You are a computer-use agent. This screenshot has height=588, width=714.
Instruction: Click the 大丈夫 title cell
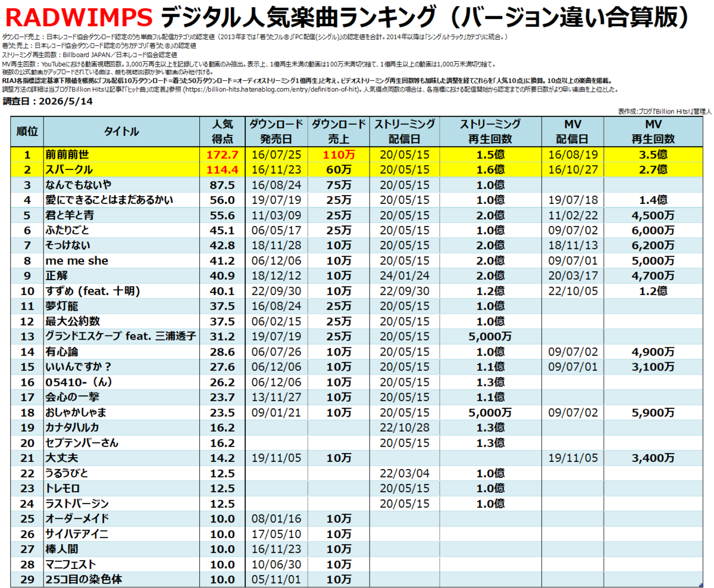pos(123,457)
